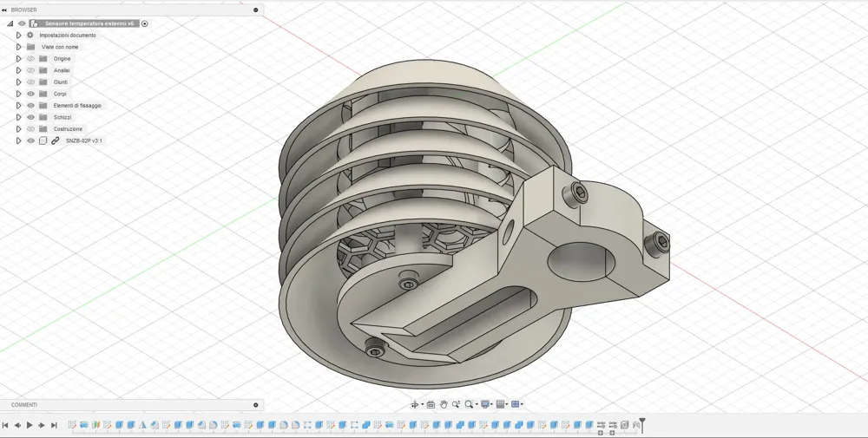
Task: Select 'SNZB-02P v3:1' text label
Action: (x=84, y=141)
